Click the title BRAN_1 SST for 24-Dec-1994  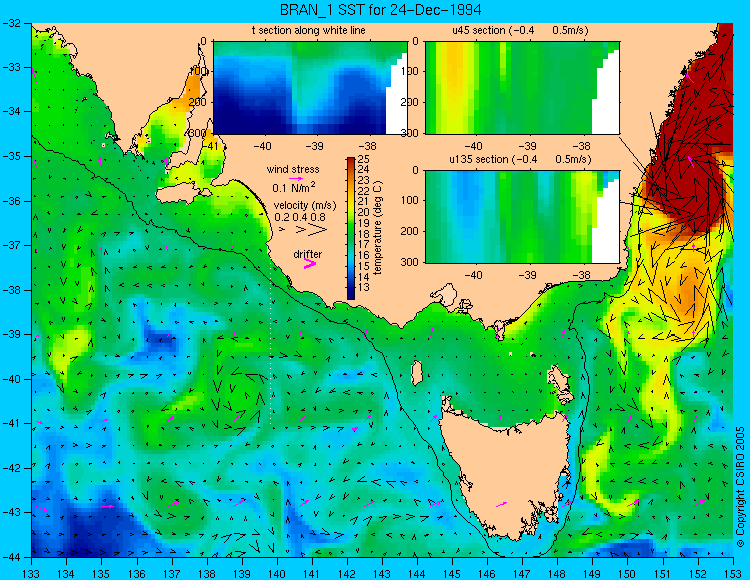[x=380, y=10]
